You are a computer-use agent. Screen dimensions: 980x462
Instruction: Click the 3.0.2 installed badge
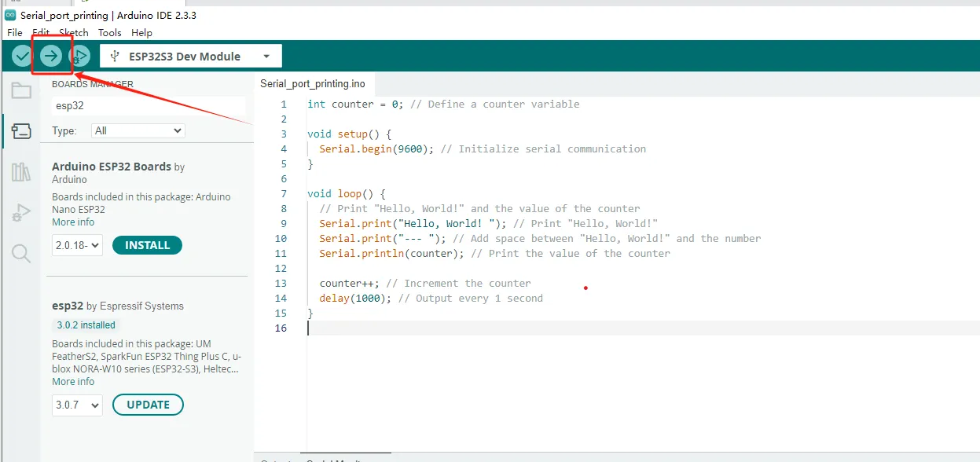point(86,325)
